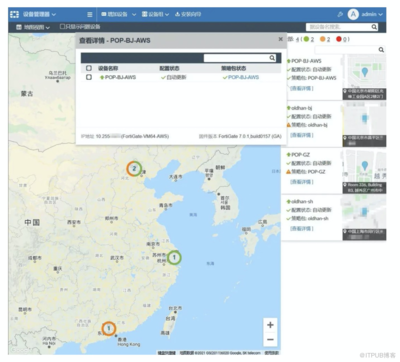Click search magnifier in top device search
The height and width of the screenshot is (362, 400).
click(x=374, y=27)
